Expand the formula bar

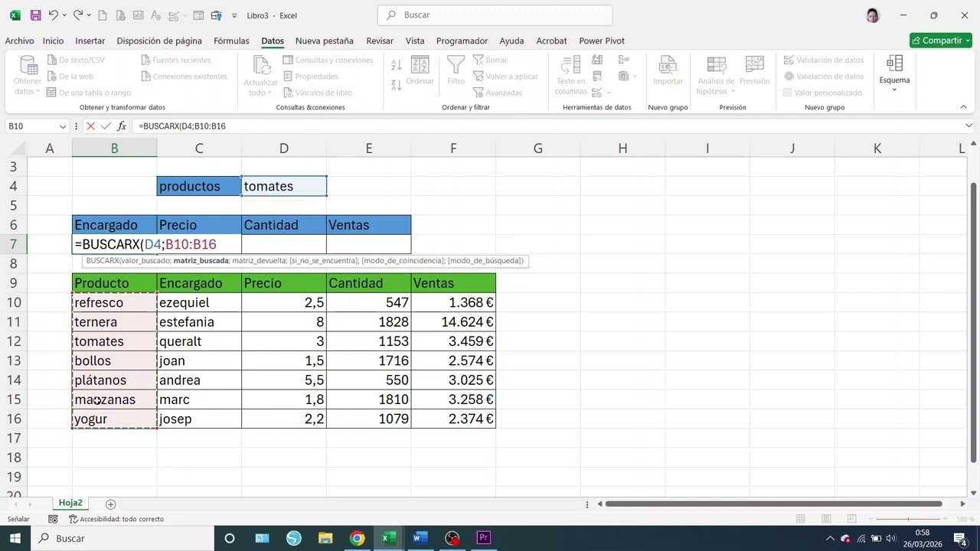tap(969, 126)
